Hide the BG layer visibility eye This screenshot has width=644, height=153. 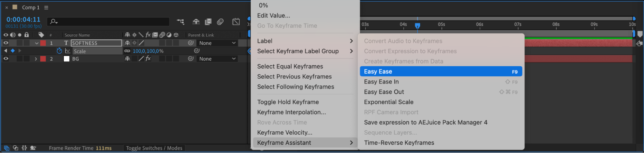pos(6,59)
